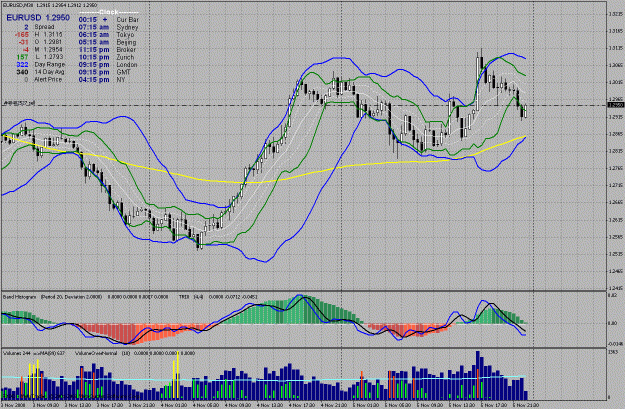Click the 3 Nov 09:00 time axis label

[46, 405]
